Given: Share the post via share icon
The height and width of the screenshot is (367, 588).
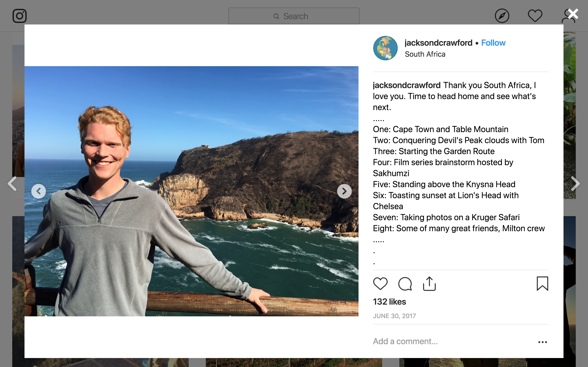Looking at the screenshot, I should [429, 283].
